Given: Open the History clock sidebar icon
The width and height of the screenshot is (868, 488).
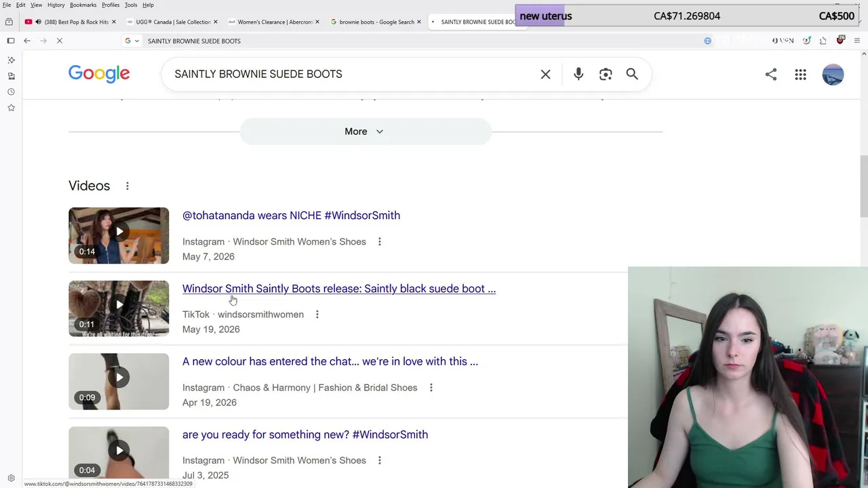Looking at the screenshot, I should click(11, 91).
